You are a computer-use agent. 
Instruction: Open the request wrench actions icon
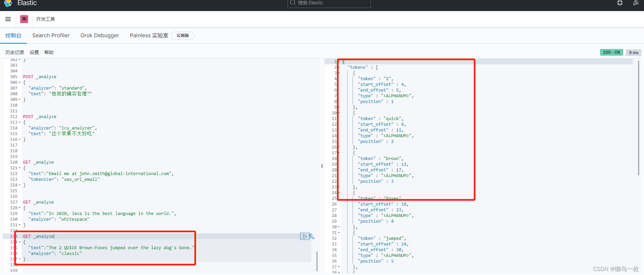coord(312,236)
